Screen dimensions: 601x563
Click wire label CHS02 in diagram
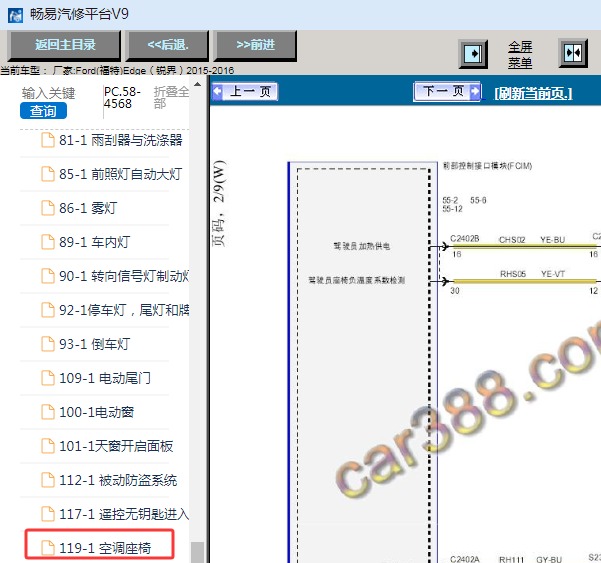(512, 240)
